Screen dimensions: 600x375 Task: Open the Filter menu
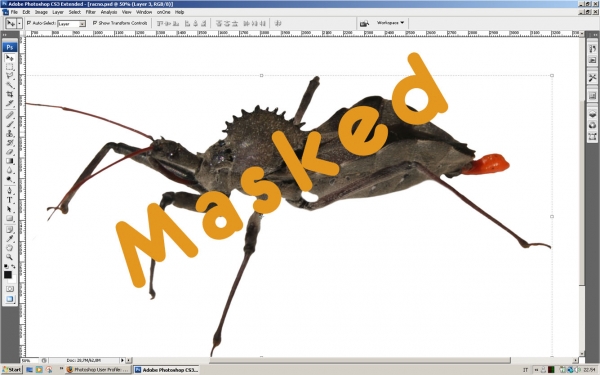[x=91, y=12]
